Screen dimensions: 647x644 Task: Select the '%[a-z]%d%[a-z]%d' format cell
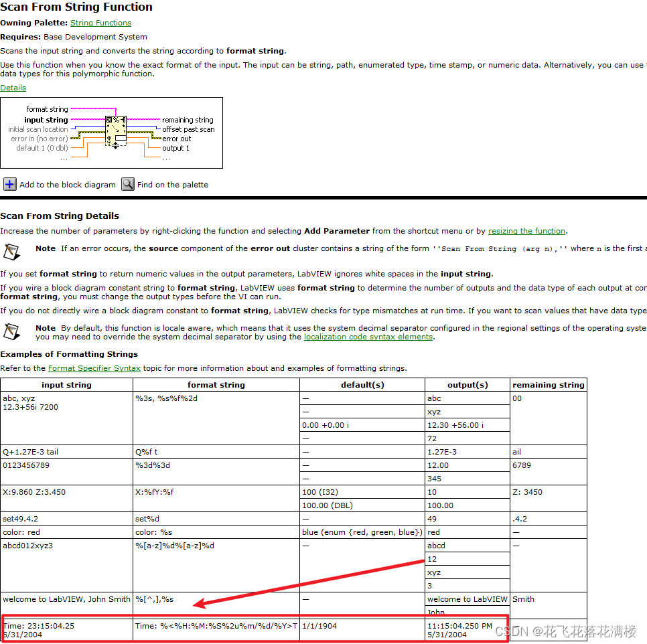point(216,565)
